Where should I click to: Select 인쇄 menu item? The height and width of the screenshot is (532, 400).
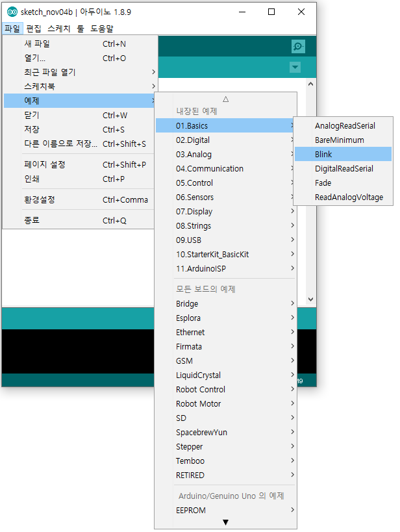[x=79, y=179]
